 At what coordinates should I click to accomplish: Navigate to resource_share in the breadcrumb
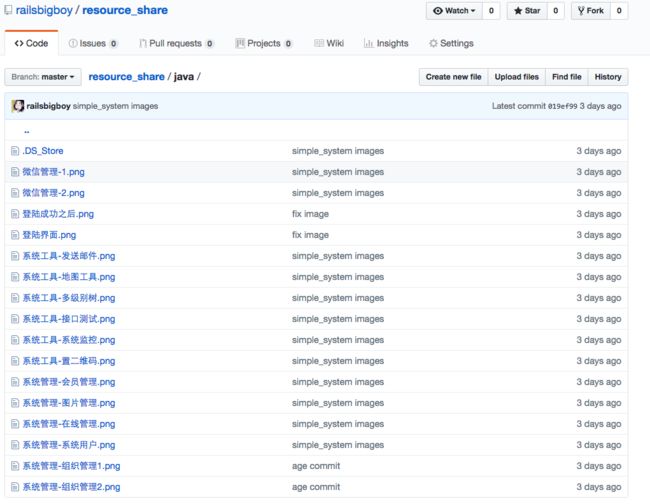point(126,77)
